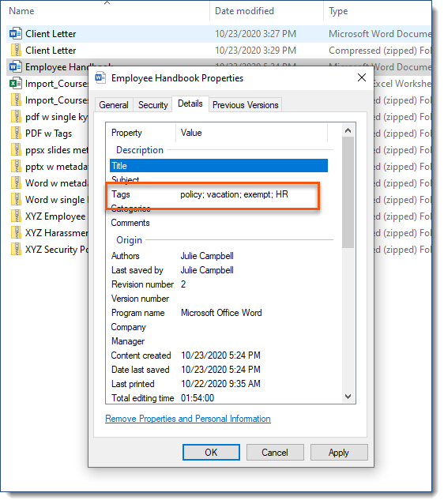Click the Import_Course Excel file icon

[16, 84]
